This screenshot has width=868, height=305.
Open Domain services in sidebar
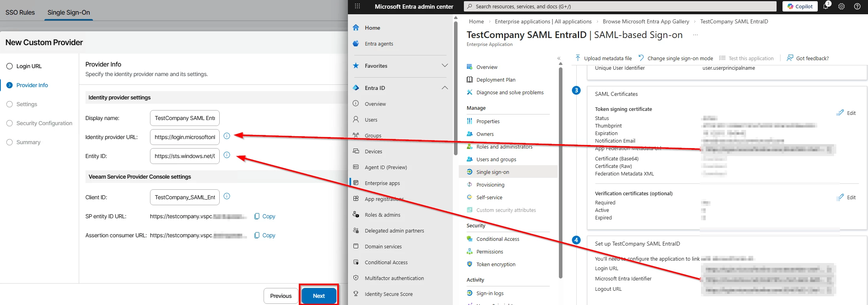coord(383,246)
